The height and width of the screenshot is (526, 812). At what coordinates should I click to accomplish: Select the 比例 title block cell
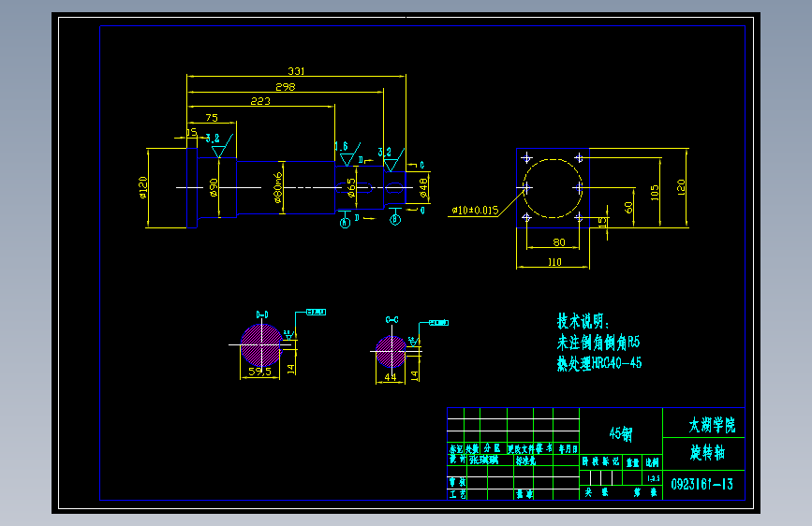pos(652,462)
